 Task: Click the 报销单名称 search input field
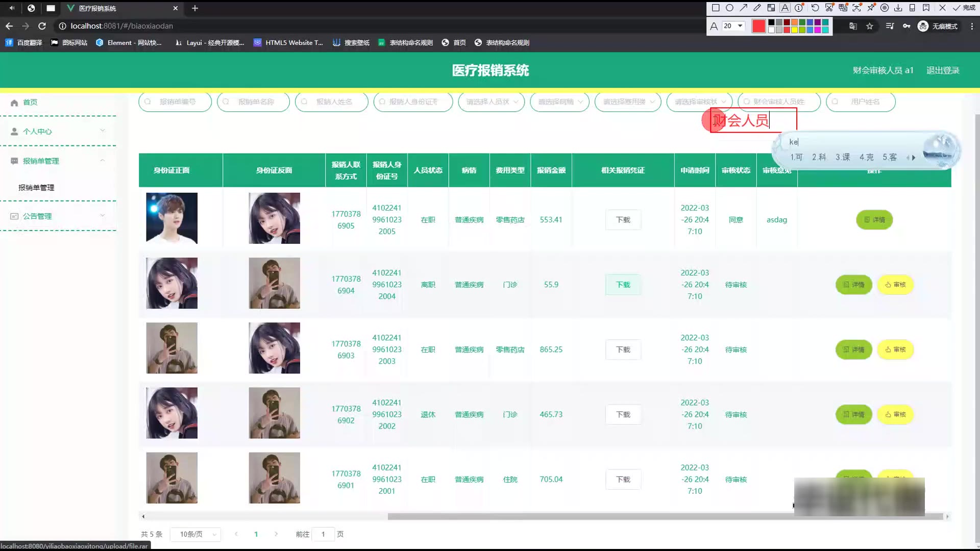pyautogui.click(x=256, y=102)
